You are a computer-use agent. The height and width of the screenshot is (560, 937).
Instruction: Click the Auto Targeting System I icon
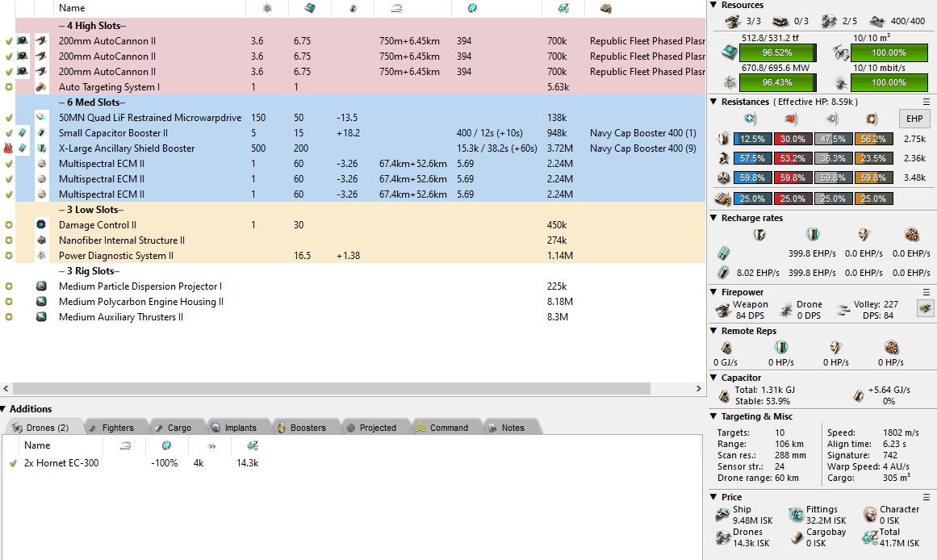pos(41,87)
